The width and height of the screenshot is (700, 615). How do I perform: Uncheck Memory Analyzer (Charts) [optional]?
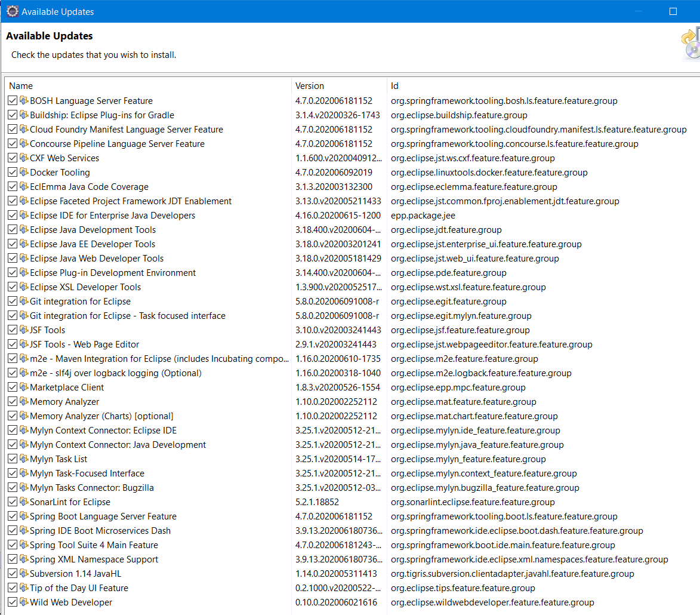tap(13, 416)
